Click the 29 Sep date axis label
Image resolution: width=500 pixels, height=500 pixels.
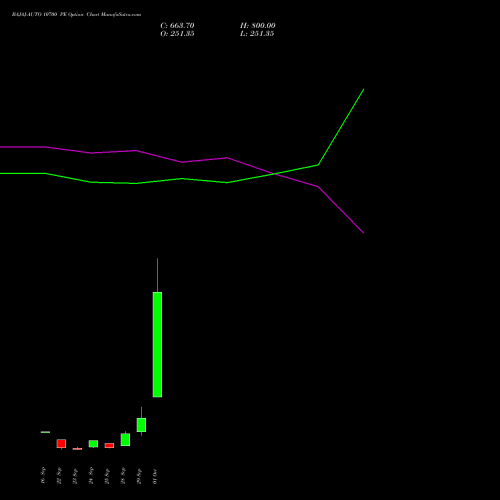click(139, 476)
